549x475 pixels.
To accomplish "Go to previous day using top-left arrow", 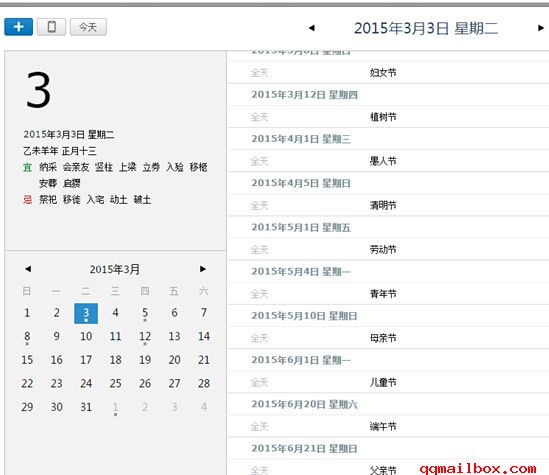I will (x=312, y=28).
